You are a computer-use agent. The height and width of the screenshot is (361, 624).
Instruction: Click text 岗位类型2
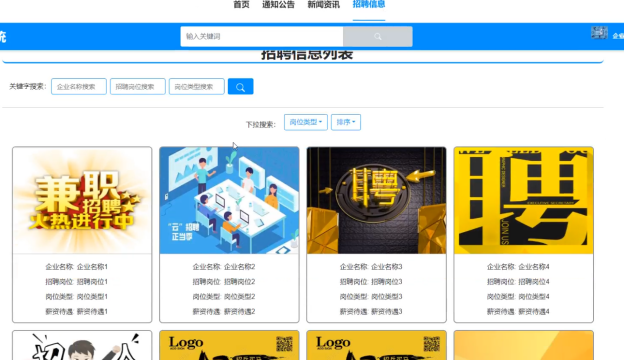point(240,297)
